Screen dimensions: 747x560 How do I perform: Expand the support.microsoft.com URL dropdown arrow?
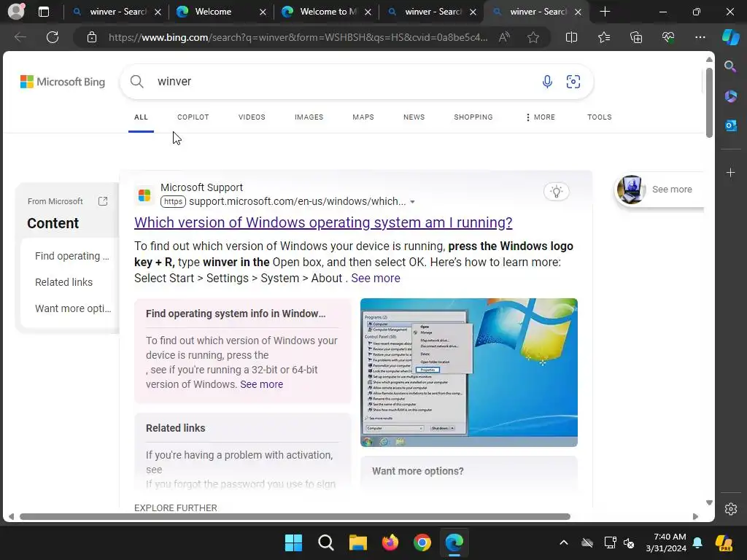pos(412,202)
